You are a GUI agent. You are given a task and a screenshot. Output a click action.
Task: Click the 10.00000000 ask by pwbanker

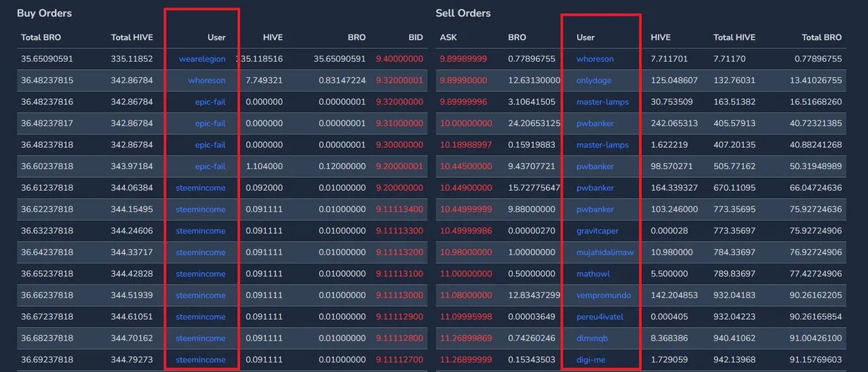click(466, 124)
